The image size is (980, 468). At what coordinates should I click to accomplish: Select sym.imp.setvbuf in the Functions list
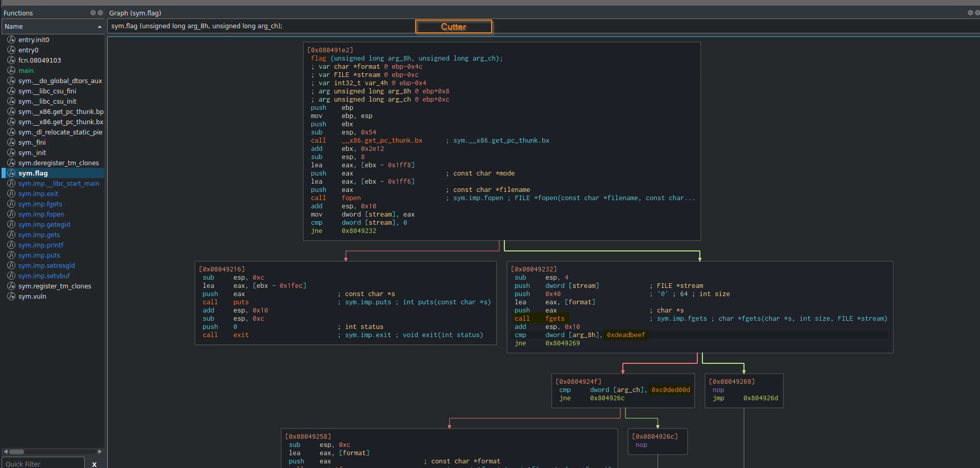coord(53,276)
